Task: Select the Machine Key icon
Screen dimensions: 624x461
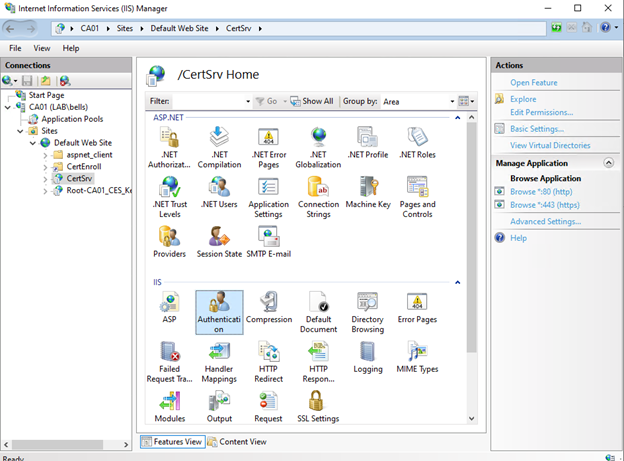Action: point(368,188)
